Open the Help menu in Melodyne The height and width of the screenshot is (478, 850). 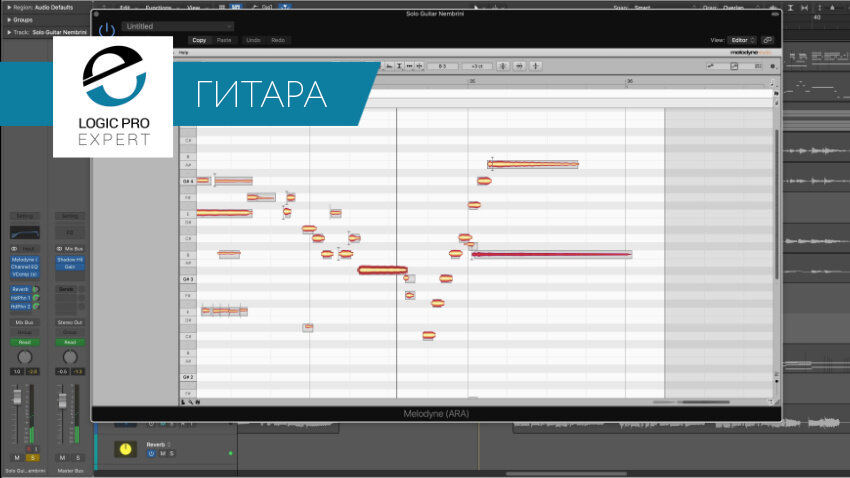coord(184,53)
